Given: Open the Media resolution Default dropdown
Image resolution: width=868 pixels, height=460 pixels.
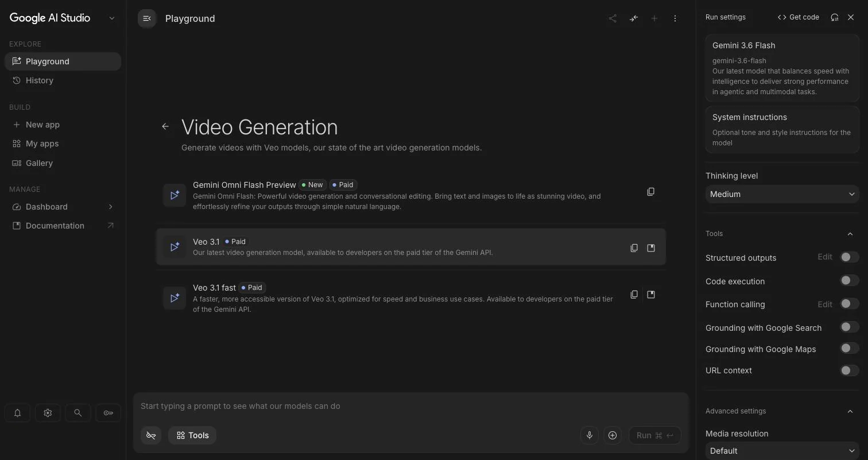Looking at the screenshot, I should [782, 451].
